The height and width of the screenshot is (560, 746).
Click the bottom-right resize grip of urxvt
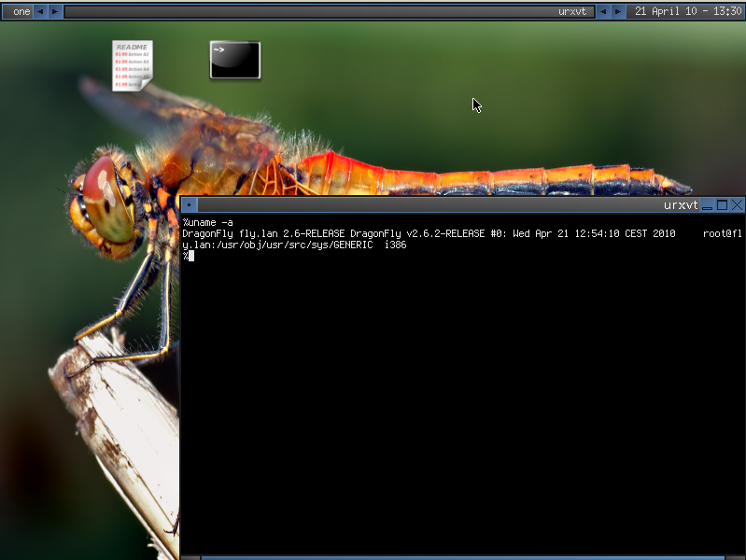(736, 557)
